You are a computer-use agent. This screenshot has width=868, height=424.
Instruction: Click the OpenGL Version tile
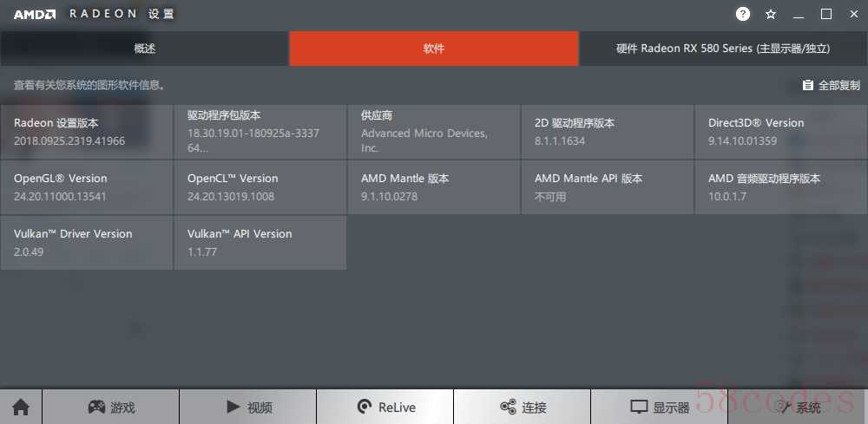coord(86,187)
